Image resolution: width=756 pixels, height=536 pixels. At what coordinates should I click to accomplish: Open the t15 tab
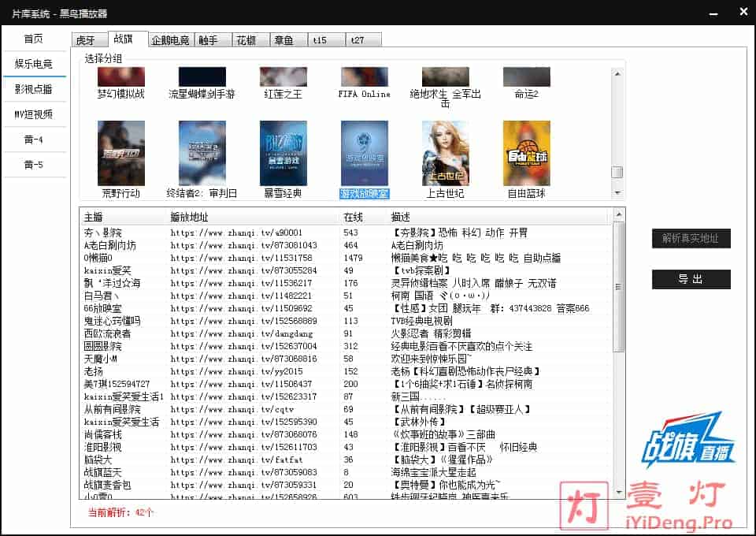pos(326,39)
